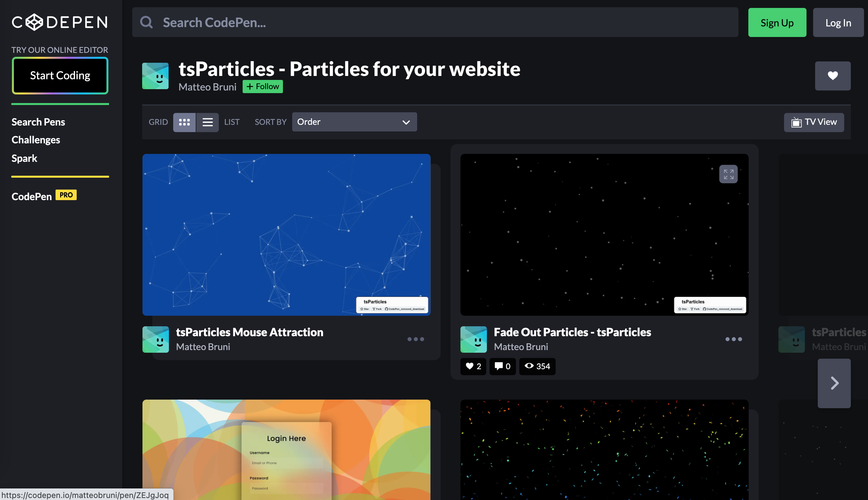Click the 354 views eye counter
The height and width of the screenshot is (500, 868).
coord(537,366)
